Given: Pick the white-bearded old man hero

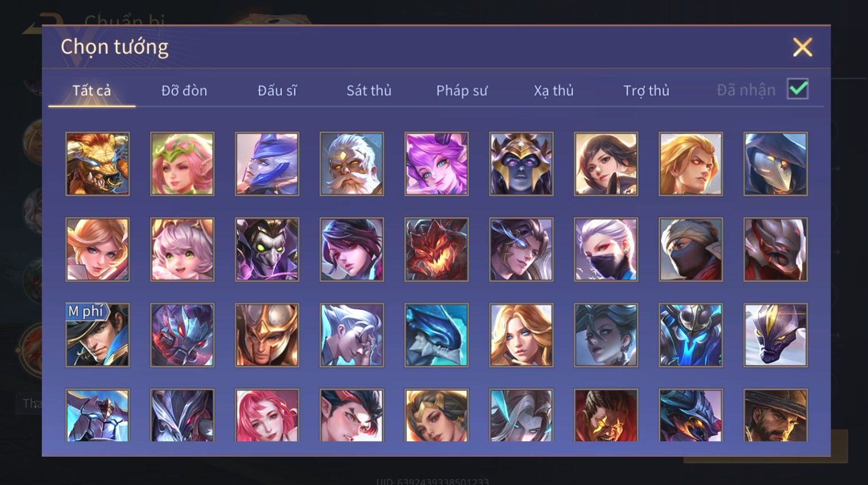Looking at the screenshot, I should click(x=352, y=164).
